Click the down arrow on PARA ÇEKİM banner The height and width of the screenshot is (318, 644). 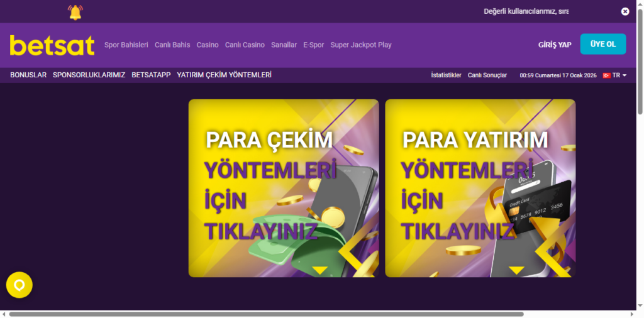click(x=319, y=270)
